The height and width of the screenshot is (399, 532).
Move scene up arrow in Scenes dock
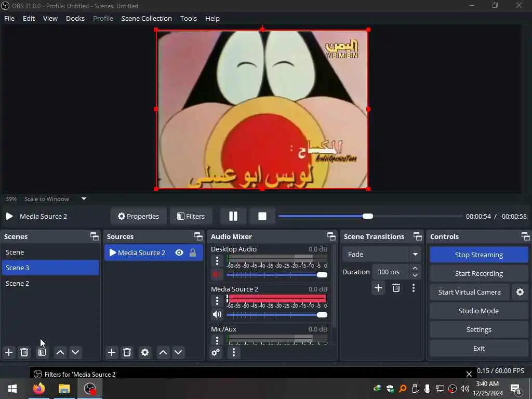pyautogui.click(x=60, y=352)
